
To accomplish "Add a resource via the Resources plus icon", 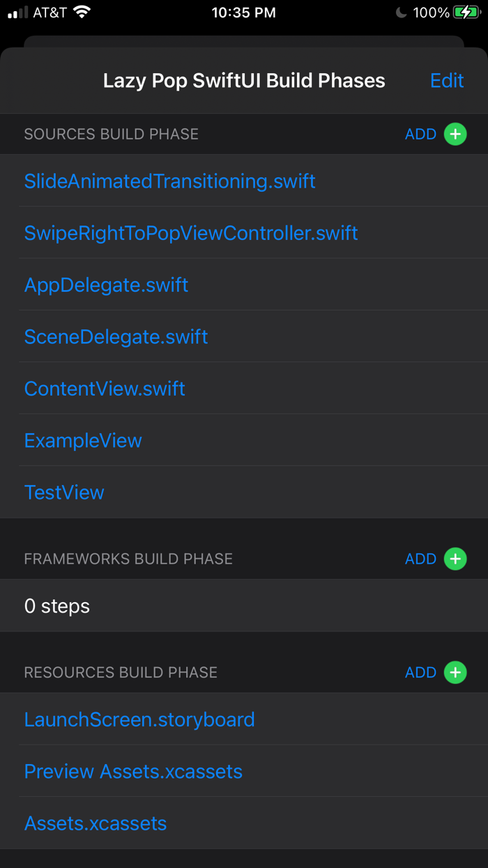I will point(455,673).
